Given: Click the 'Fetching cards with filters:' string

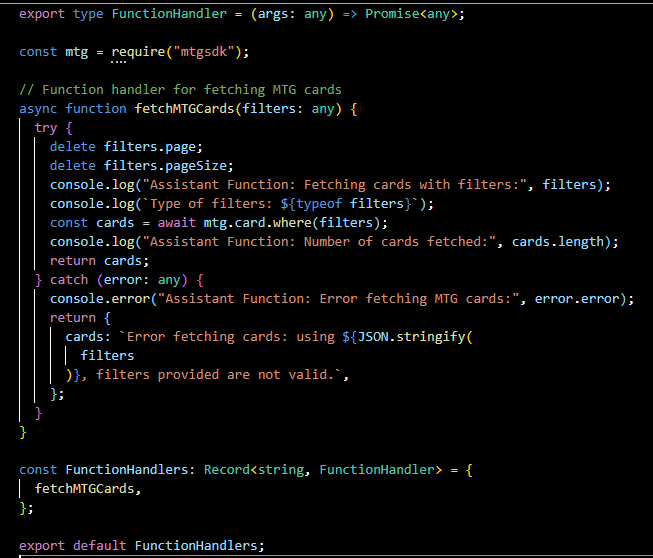Looking at the screenshot, I should 335,185.
